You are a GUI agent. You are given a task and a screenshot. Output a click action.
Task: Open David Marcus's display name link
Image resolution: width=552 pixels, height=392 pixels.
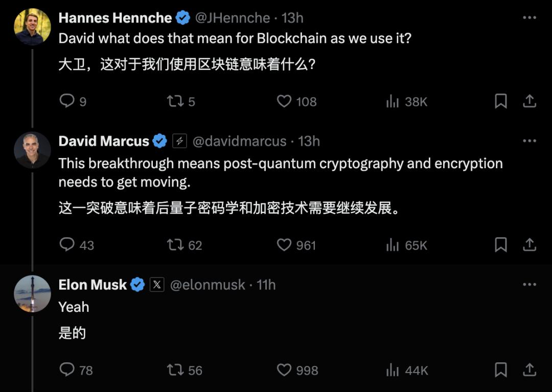coord(104,141)
